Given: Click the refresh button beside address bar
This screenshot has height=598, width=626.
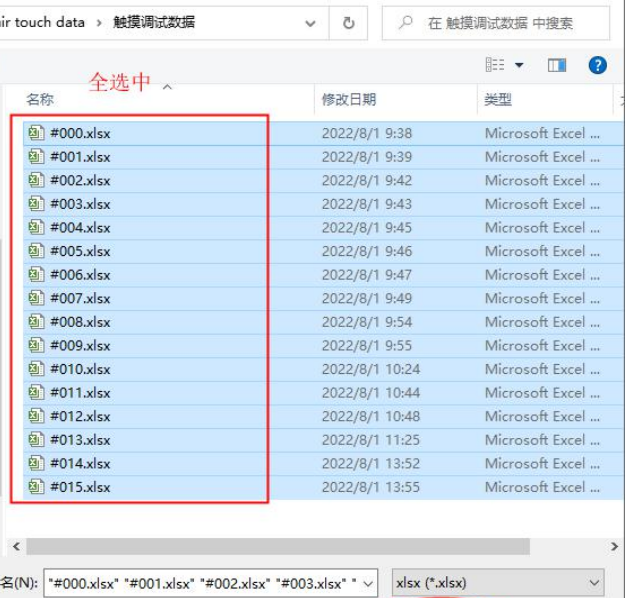Looking at the screenshot, I should click(x=349, y=23).
